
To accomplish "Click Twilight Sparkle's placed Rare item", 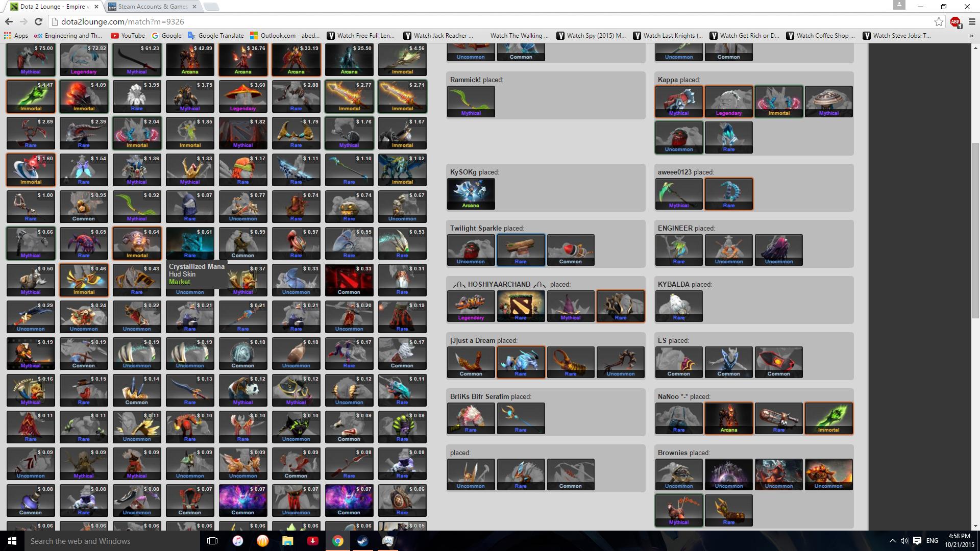I will pyautogui.click(x=521, y=250).
